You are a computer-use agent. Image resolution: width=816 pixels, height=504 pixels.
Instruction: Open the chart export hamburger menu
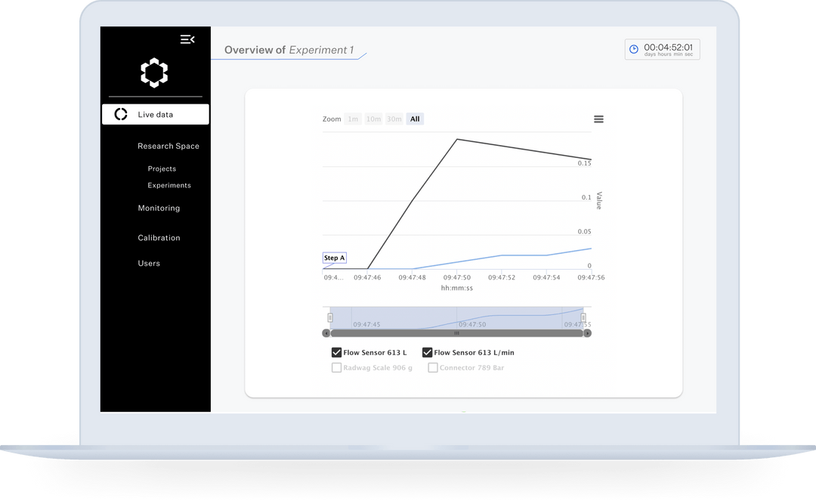[x=598, y=119]
